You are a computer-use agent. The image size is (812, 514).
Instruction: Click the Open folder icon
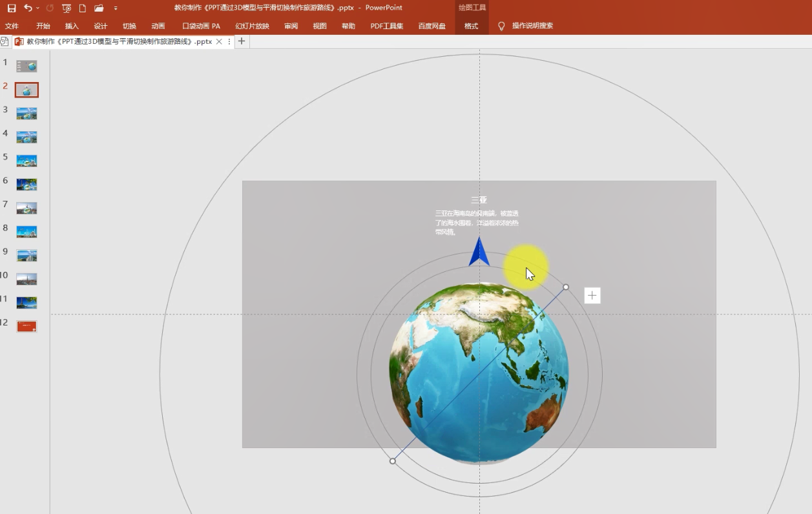pos(99,8)
